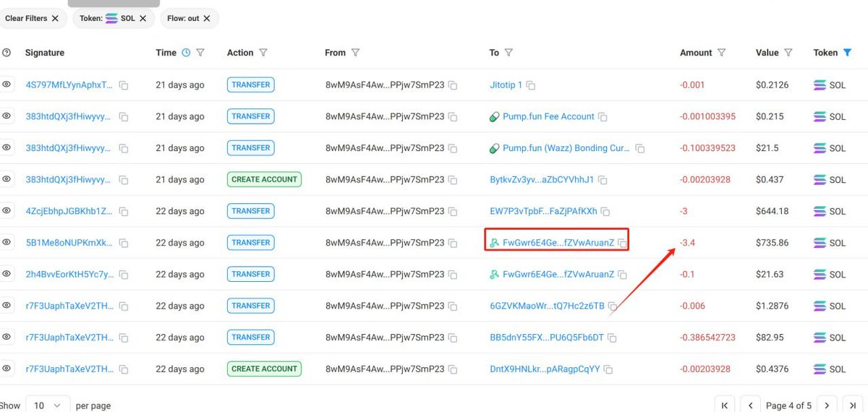The height and width of the screenshot is (412, 868).
Task: Open help icon beside Signature header
Action: click(7, 53)
